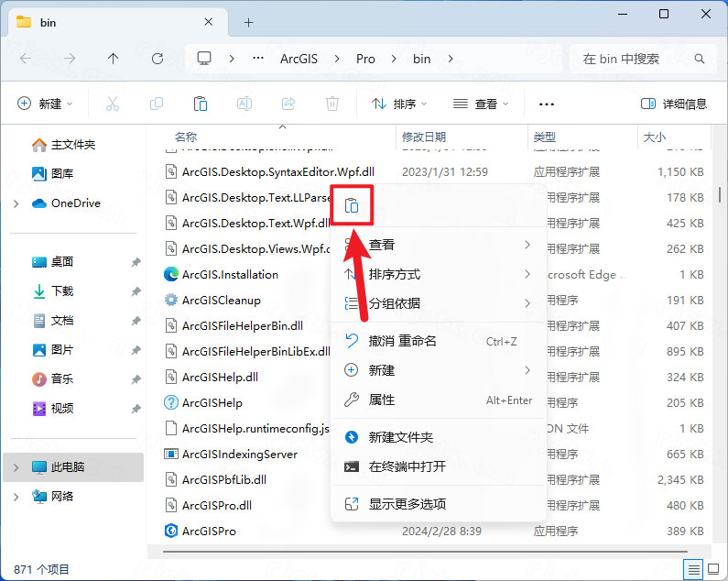The image size is (728, 581).
Task: Open 文档 in navigation pane
Action: point(52,320)
